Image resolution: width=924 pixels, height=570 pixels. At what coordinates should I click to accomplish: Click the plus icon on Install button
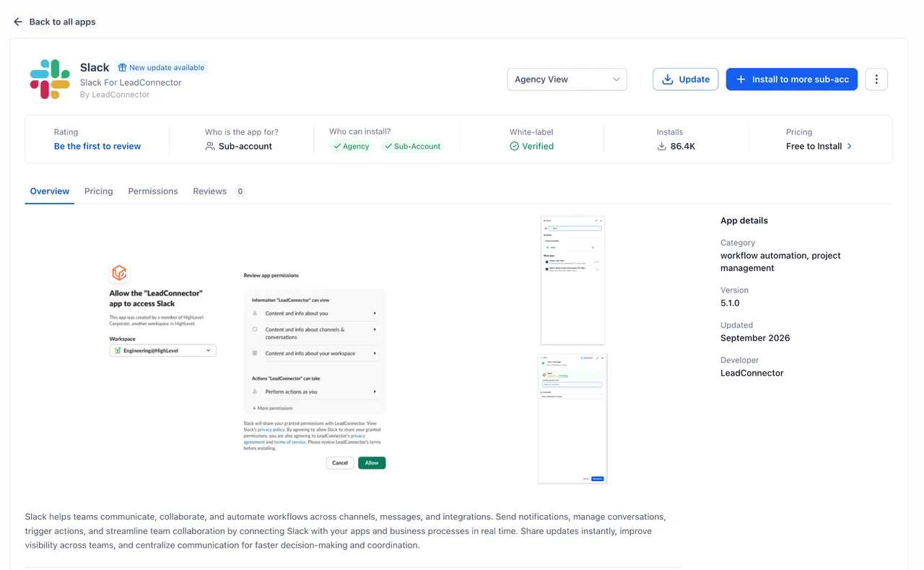coord(741,79)
